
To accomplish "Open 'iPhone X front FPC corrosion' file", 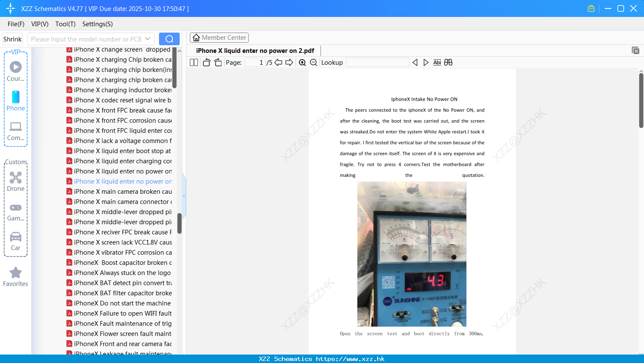I will pyautogui.click(x=118, y=121).
